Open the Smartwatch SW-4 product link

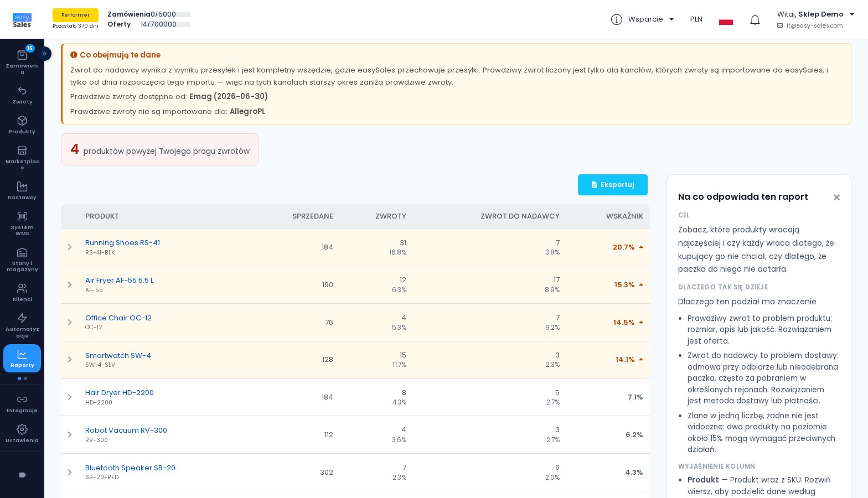coord(118,355)
